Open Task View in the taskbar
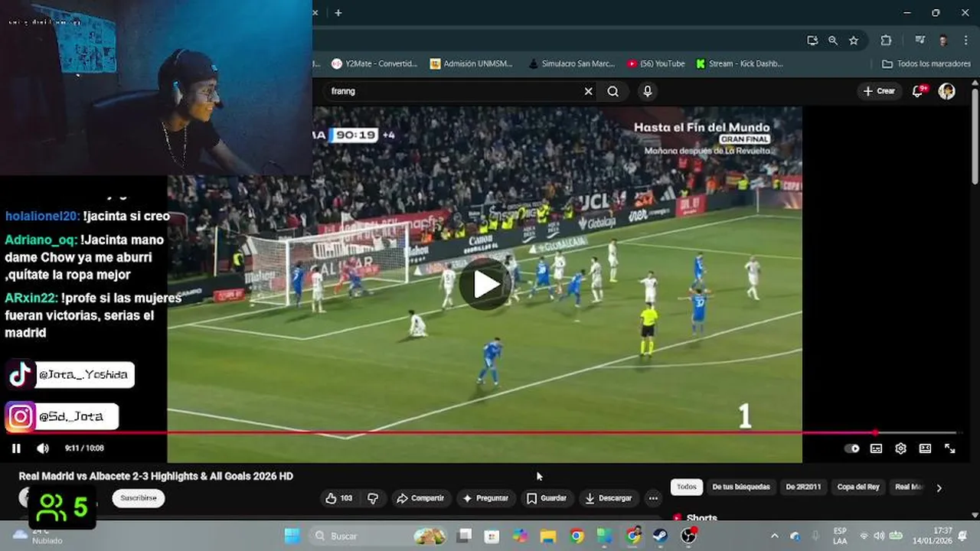Viewport: 980px width, 551px height. click(465, 536)
